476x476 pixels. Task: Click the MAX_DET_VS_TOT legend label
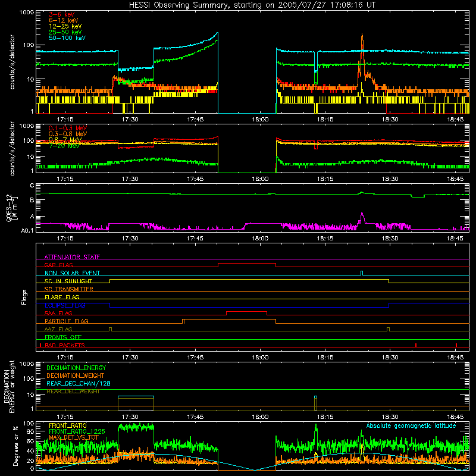(74, 437)
